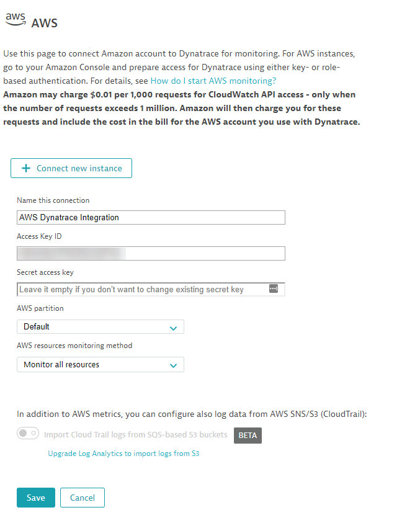Viewport: 420px width, 510px height.
Task: Open the How do I start AWS monitoring link
Action: [213, 81]
